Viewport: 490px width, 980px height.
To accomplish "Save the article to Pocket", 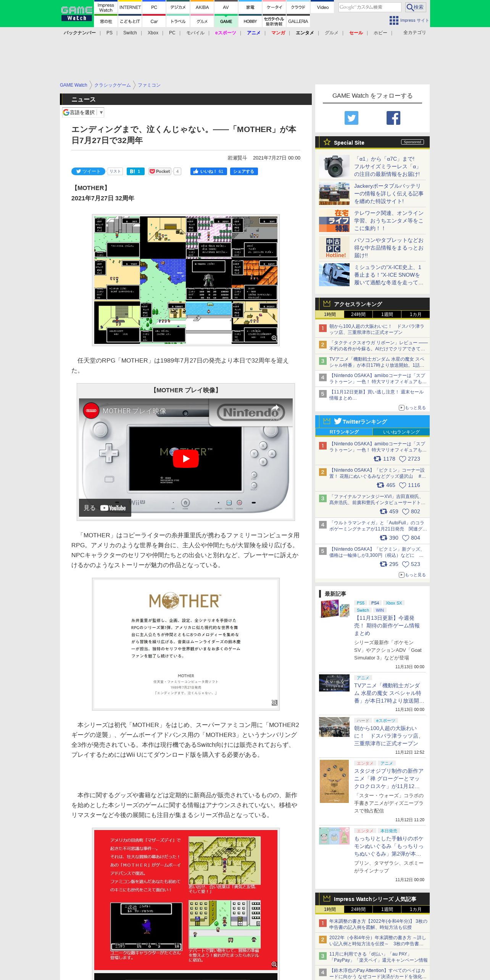I will pyautogui.click(x=160, y=171).
